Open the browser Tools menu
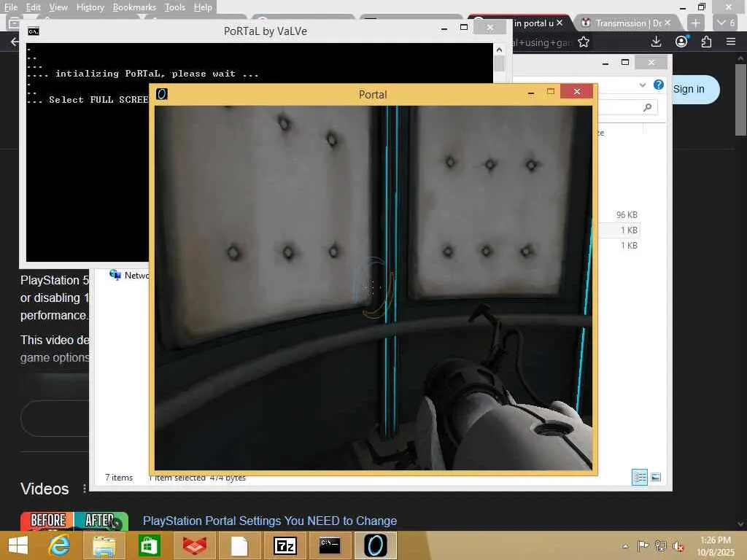 point(174,7)
